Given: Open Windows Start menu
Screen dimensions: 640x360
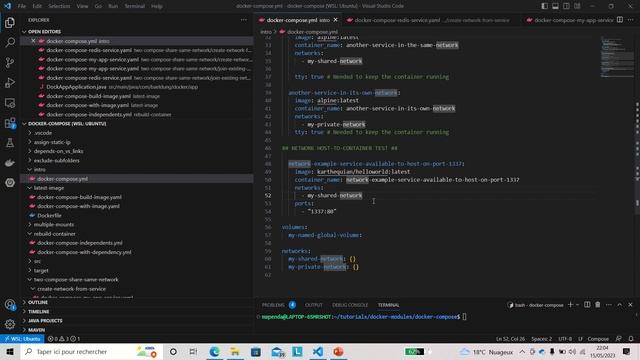Looking at the screenshot, I should point(10,351).
